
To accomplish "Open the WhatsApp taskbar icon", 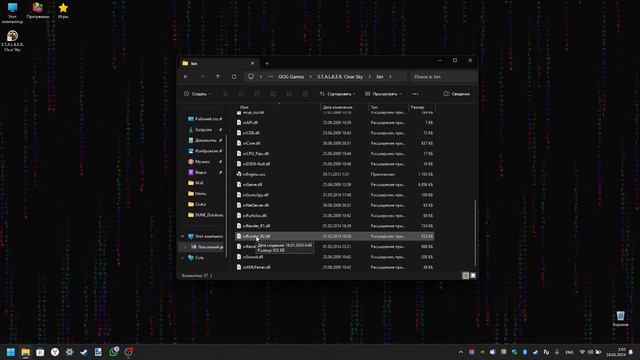I will [x=113, y=352].
